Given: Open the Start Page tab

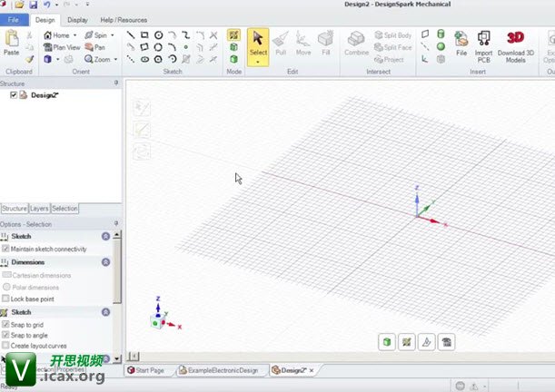Looking at the screenshot, I should (146, 370).
